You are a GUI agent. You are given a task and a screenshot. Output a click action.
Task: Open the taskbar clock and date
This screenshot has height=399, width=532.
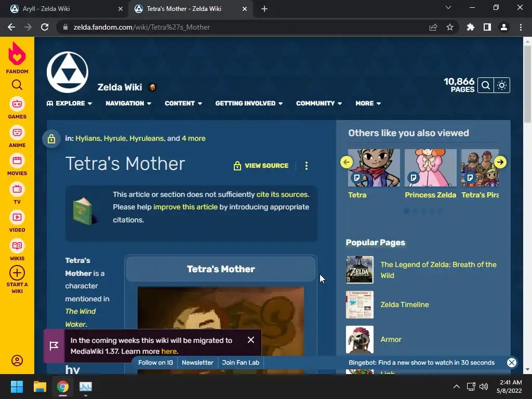[509, 387]
